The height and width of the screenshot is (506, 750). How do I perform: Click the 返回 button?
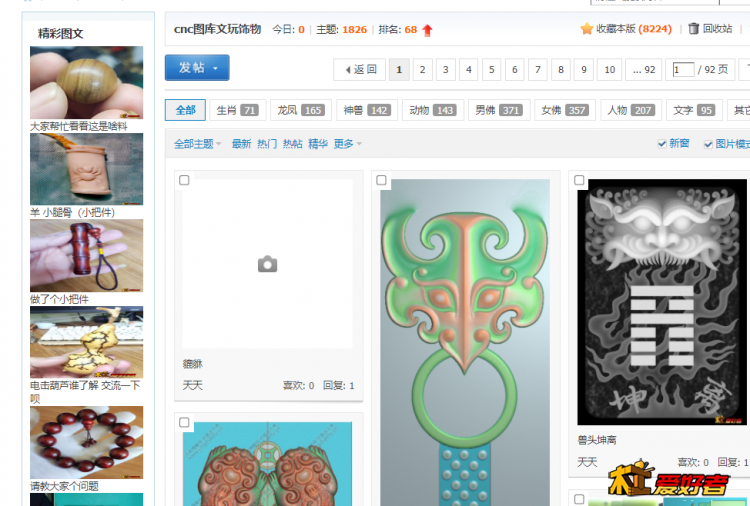pyautogui.click(x=360, y=70)
